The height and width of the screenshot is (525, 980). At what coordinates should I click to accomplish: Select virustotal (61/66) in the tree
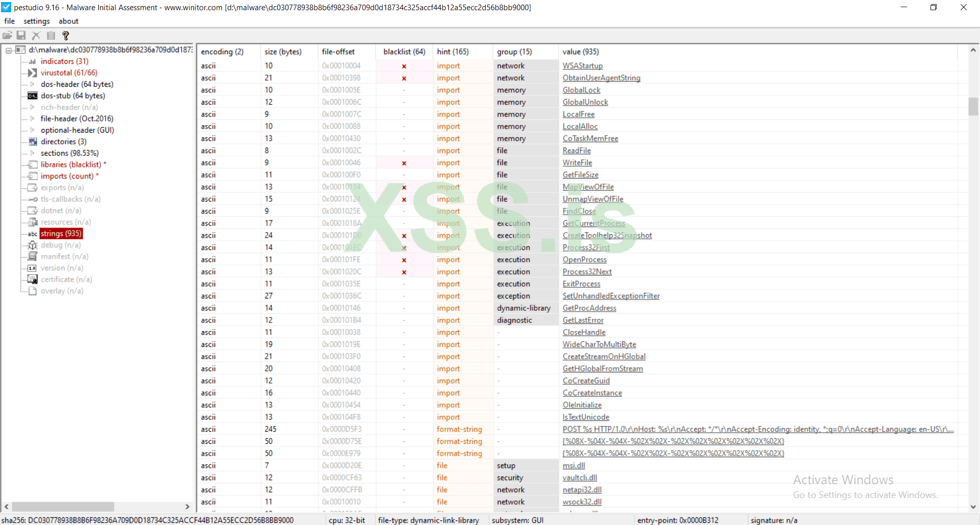(69, 73)
